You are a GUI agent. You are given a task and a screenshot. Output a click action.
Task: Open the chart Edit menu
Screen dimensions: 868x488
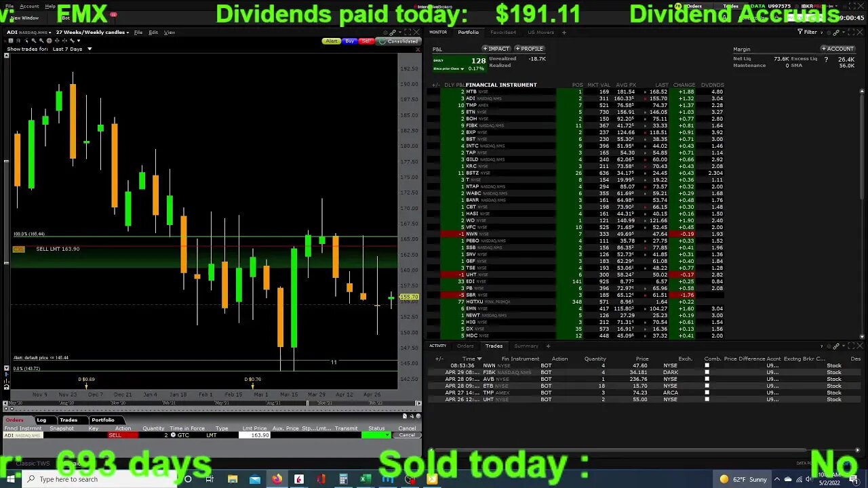click(x=153, y=32)
